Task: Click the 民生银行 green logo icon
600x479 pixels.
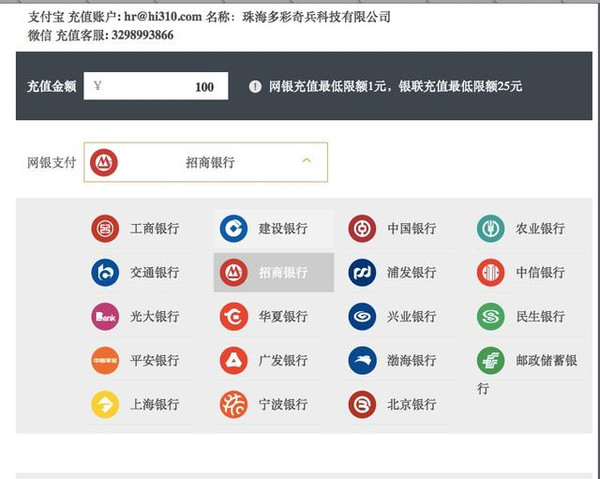Action: click(x=491, y=317)
